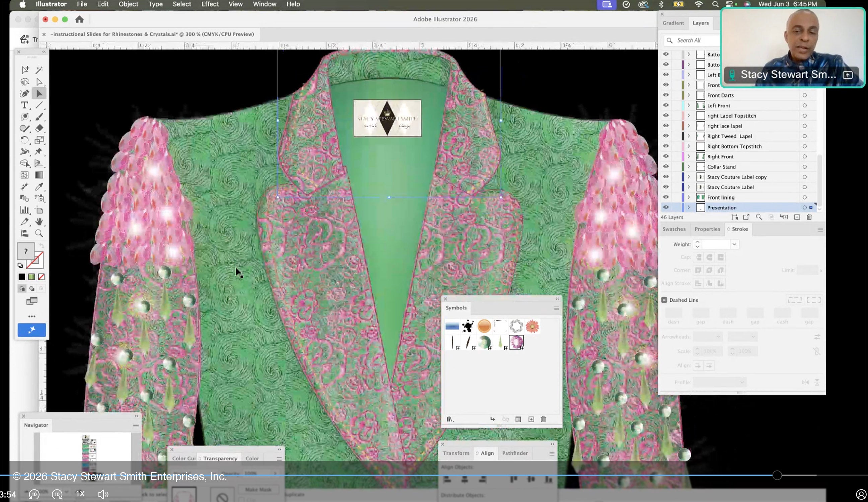Select the Type tool
868x502 pixels.
(24, 105)
